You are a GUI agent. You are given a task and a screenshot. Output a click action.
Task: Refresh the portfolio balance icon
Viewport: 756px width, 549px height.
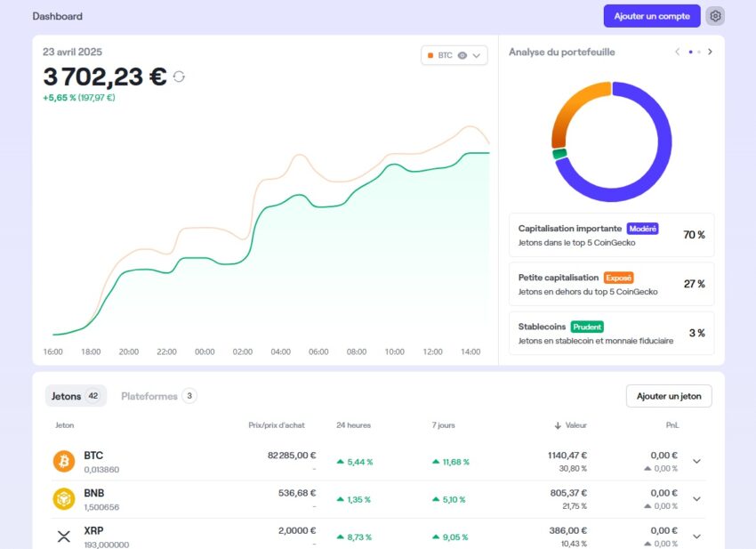click(179, 77)
